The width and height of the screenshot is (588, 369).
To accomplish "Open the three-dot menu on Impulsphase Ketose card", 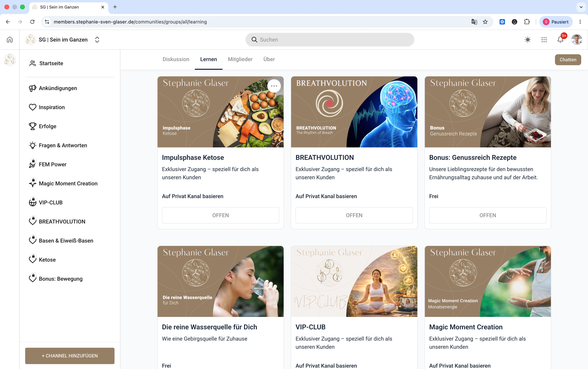I will tap(274, 86).
